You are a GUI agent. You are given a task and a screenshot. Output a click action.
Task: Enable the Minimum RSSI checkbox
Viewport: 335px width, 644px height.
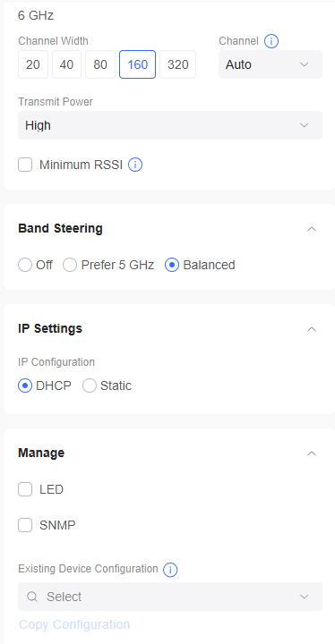pyautogui.click(x=25, y=165)
